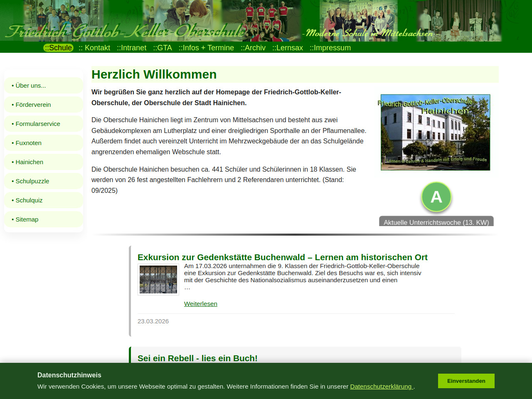Screen dimensions: 532x399
Task: Open the :: Kontakt menu item
Action: point(94,48)
